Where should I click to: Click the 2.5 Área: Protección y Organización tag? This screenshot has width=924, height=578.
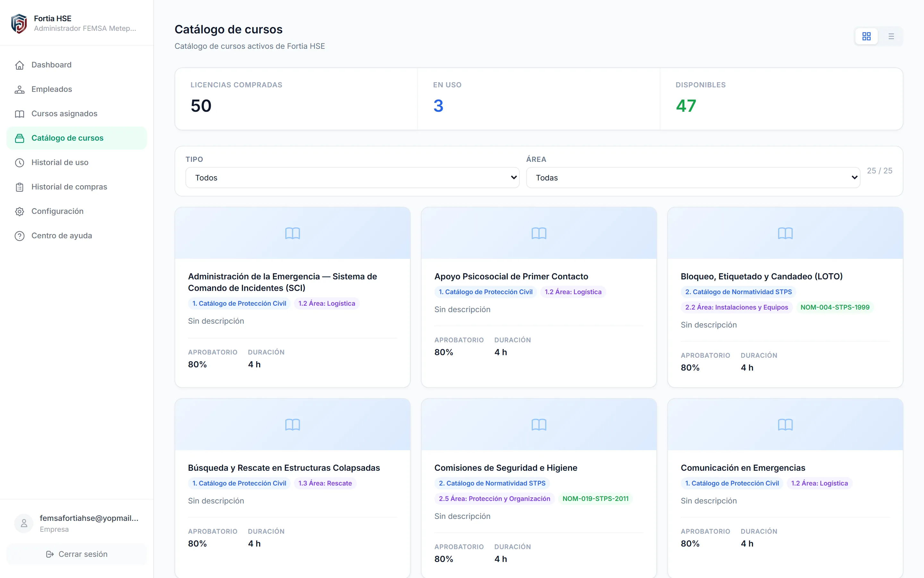494,499
